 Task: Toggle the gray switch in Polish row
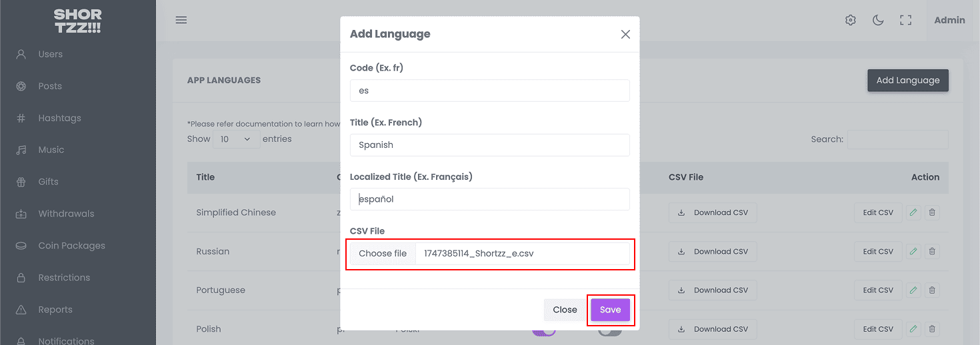pos(610,331)
